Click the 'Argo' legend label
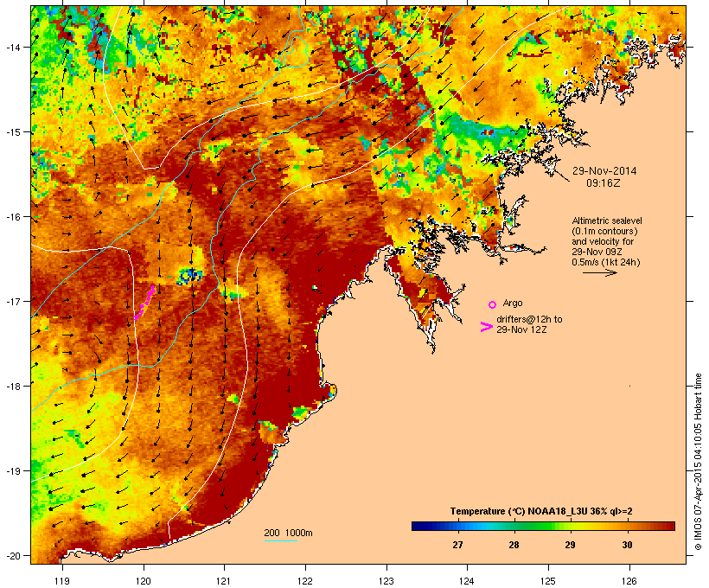This screenshot has height=588, width=709. pyautogui.click(x=513, y=303)
